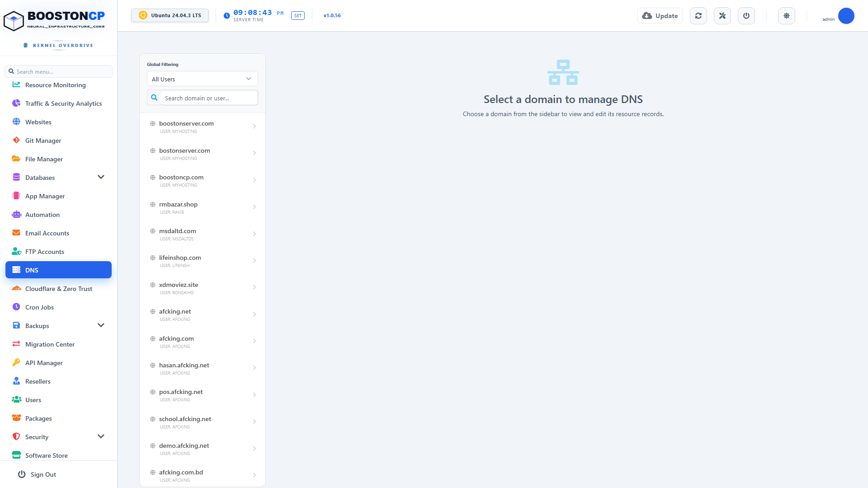Select msdaltd.com domain

point(203,234)
